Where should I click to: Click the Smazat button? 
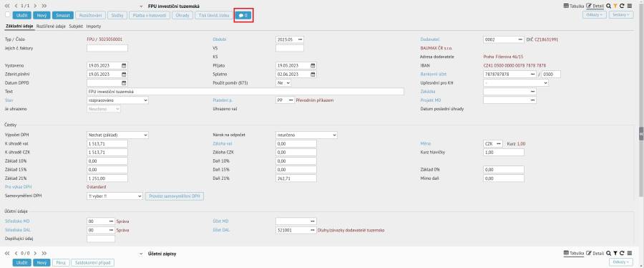63,15
